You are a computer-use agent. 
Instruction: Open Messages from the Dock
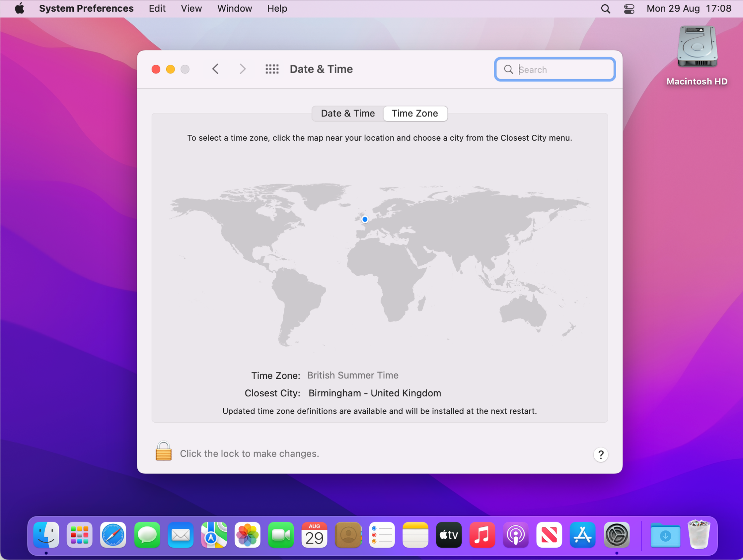pos(147,535)
